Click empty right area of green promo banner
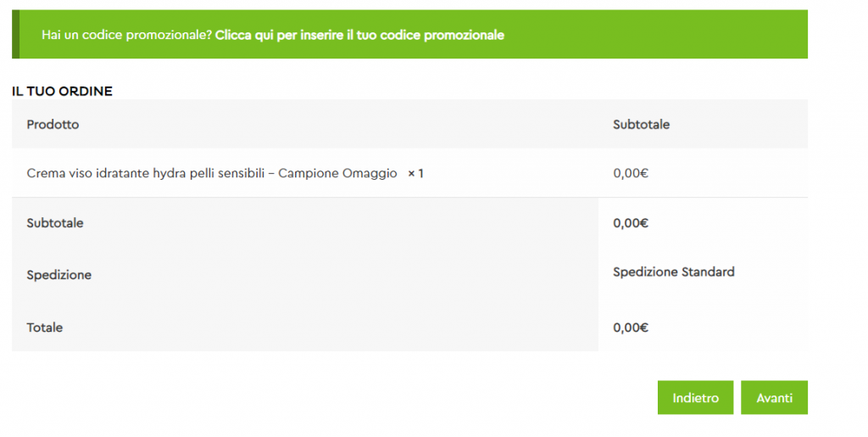This screenshot has width=868, height=437. tap(678, 35)
